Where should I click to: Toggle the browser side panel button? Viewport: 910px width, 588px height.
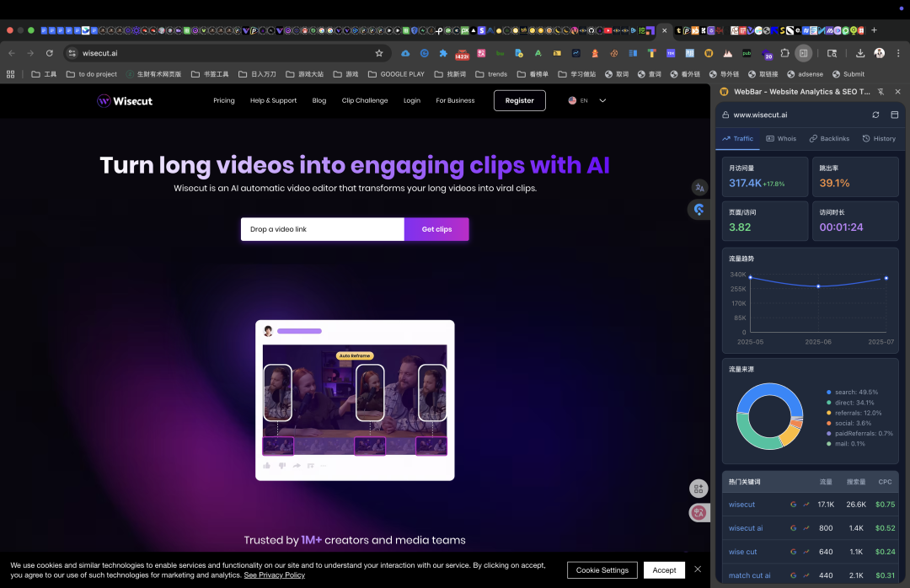click(803, 53)
